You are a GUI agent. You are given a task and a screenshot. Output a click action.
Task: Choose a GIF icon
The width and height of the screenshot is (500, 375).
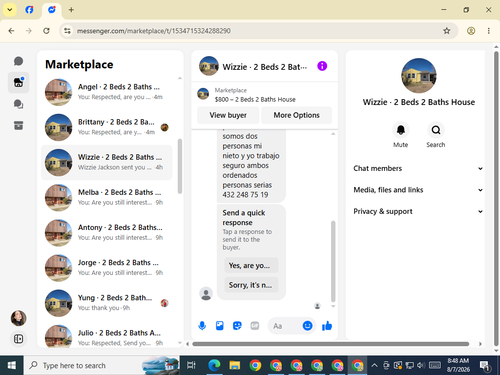[x=255, y=326]
